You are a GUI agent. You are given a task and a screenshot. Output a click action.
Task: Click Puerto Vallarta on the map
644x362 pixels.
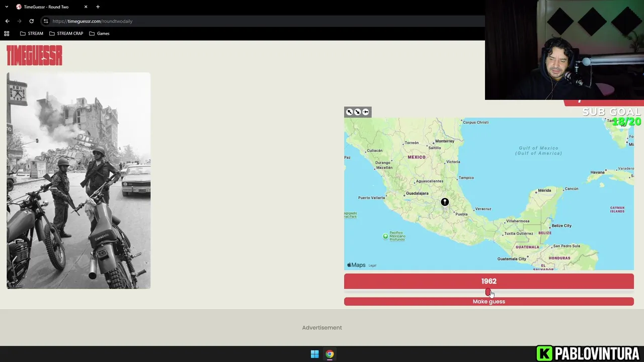[371, 198]
